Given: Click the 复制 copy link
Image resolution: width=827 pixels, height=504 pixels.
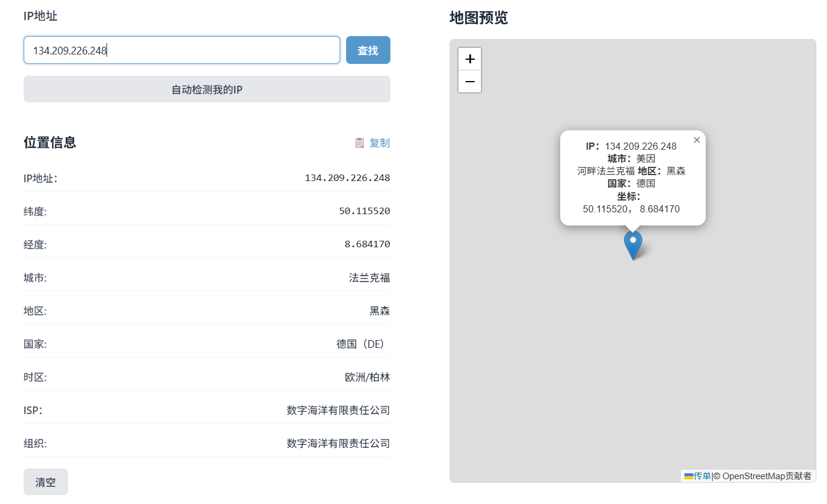Looking at the screenshot, I should click(380, 143).
